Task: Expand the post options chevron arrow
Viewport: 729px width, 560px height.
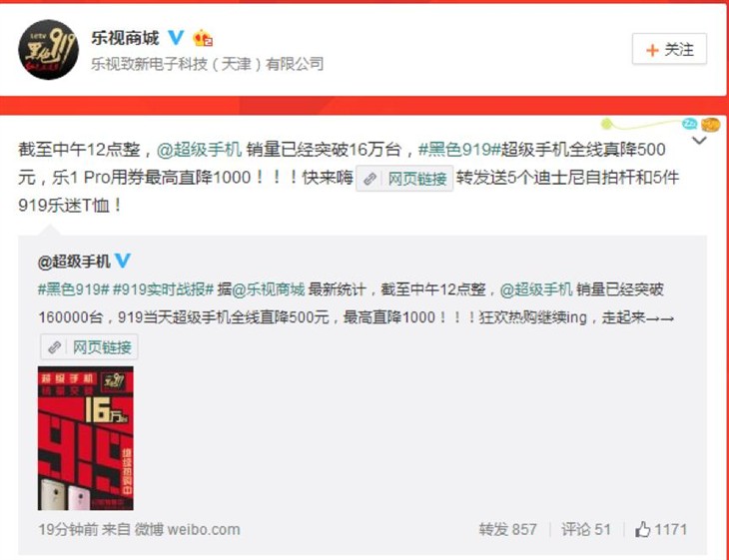Action: point(700,141)
